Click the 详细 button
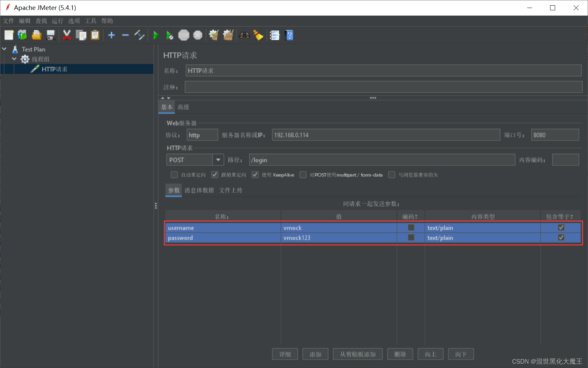Image resolution: width=588 pixels, height=368 pixels. [285, 354]
